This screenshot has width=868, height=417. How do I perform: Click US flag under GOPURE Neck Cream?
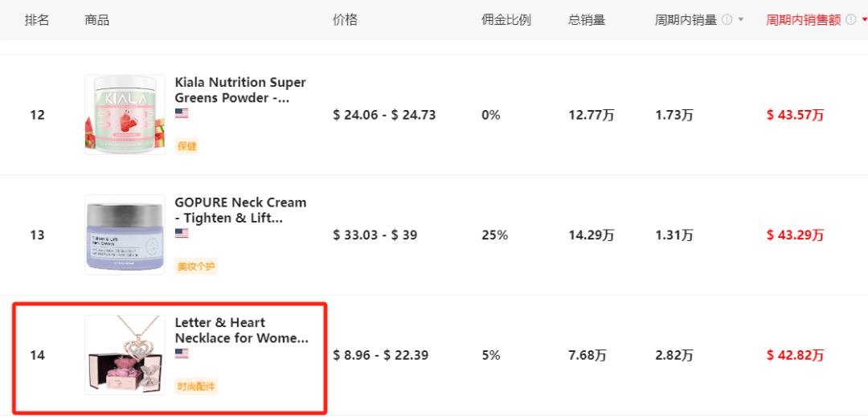point(182,233)
